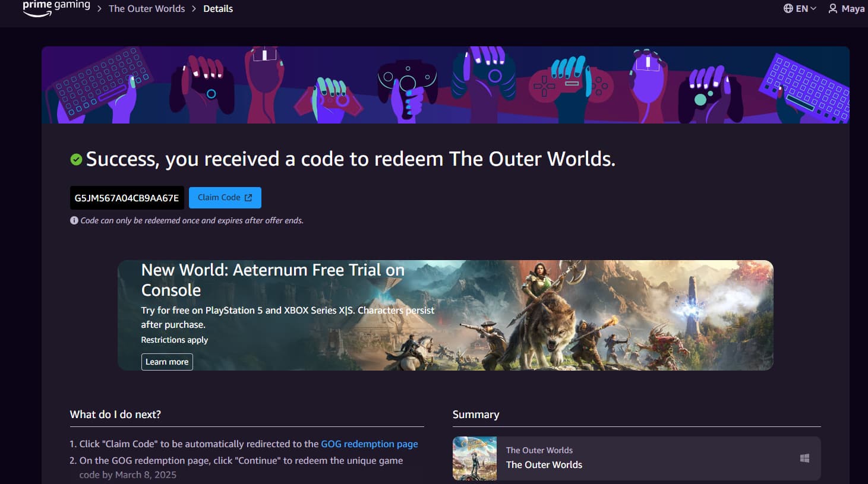Select the Details breadcrumb item
This screenshot has width=868, height=484.
(x=218, y=8)
